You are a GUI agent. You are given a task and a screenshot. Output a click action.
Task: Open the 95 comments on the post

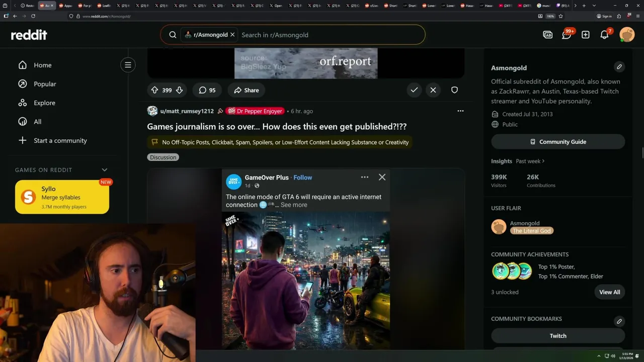tap(207, 90)
